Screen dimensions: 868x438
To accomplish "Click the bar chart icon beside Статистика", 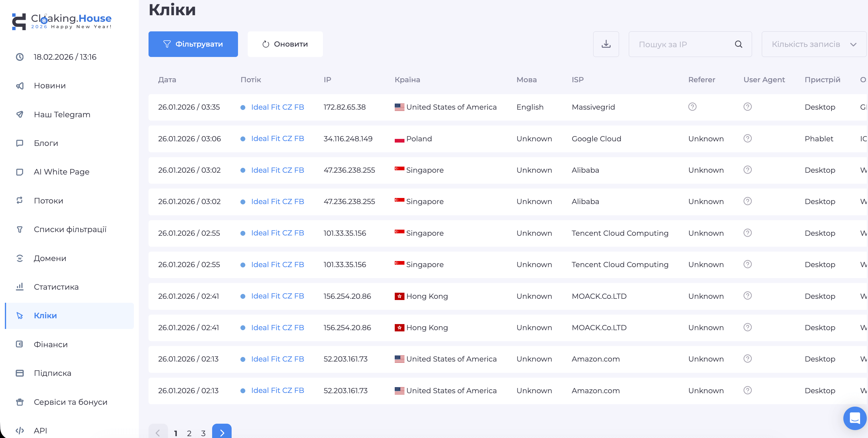I will pos(20,287).
